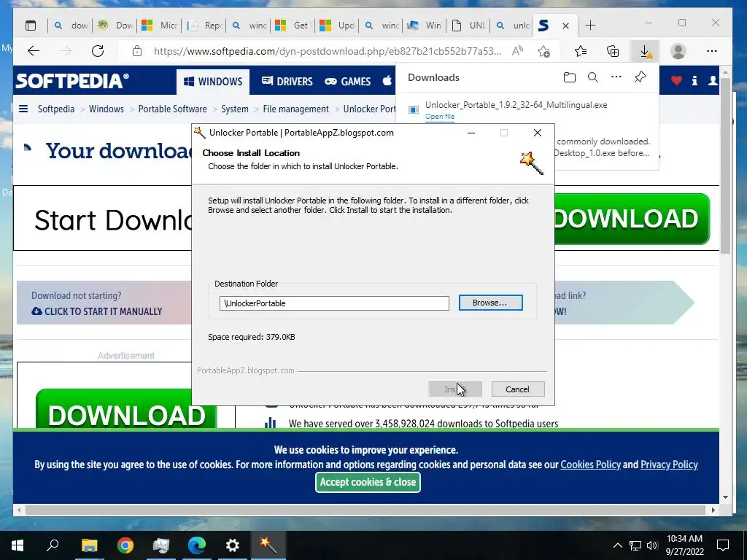Screen dimensions: 747x560
Task: Go back with the browser back arrow
Action: pos(34,51)
